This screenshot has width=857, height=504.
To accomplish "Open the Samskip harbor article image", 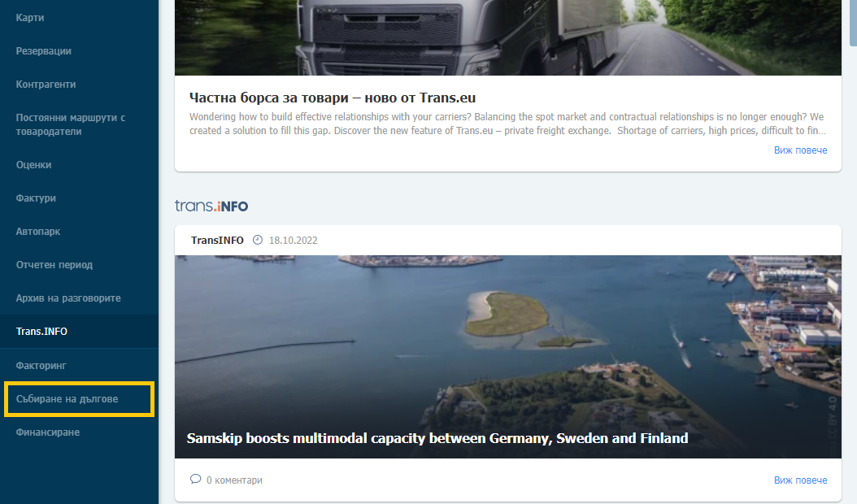I will 507,356.
